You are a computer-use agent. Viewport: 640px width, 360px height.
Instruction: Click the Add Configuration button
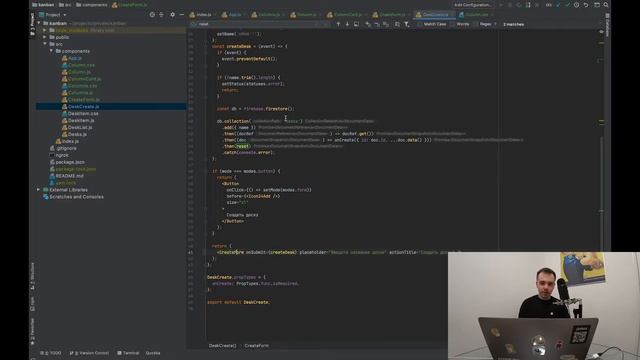[473, 5]
